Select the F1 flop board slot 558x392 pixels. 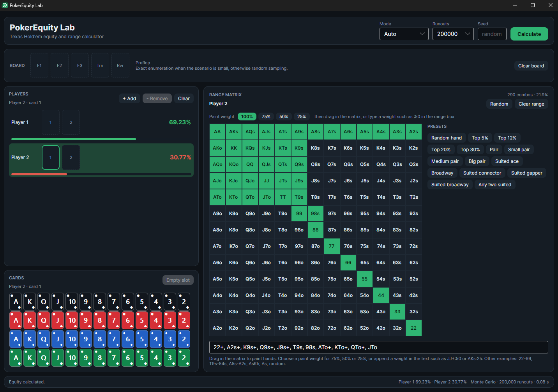[39, 65]
